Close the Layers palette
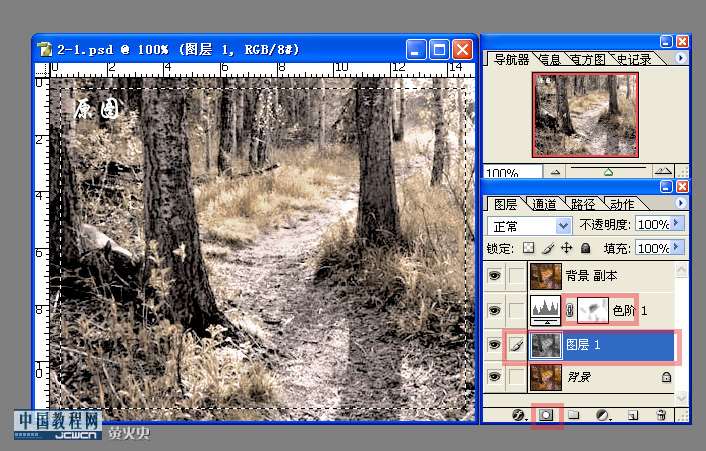The width and height of the screenshot is (706, 451). click(x=683, y=186)
